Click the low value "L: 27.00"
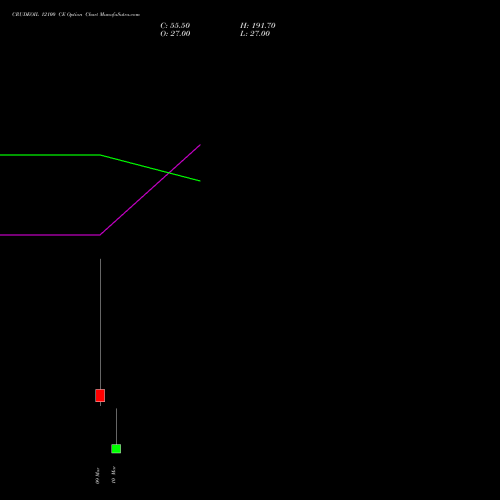 coord(255,34)
